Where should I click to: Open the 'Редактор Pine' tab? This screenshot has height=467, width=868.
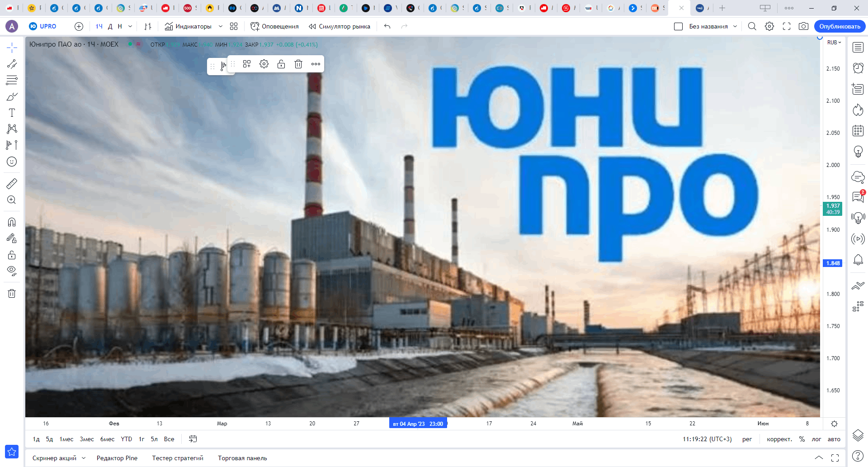coord(117,458)
